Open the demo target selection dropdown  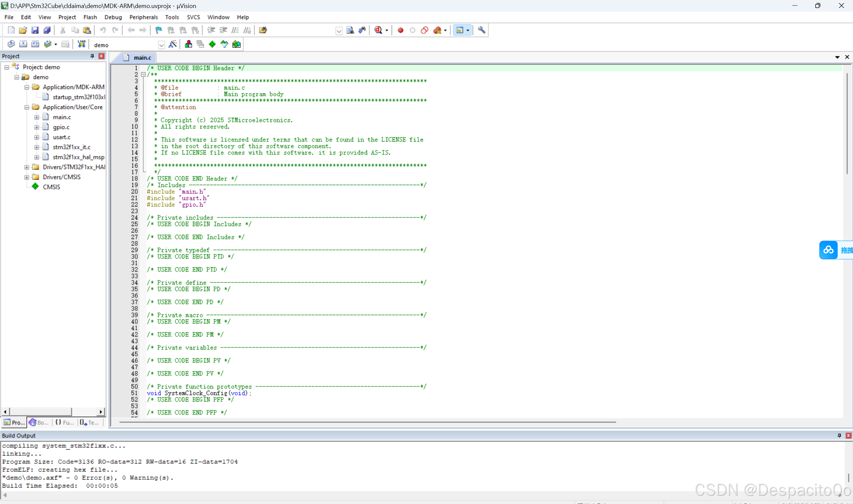pyautogui.click(x=161, y=45)
